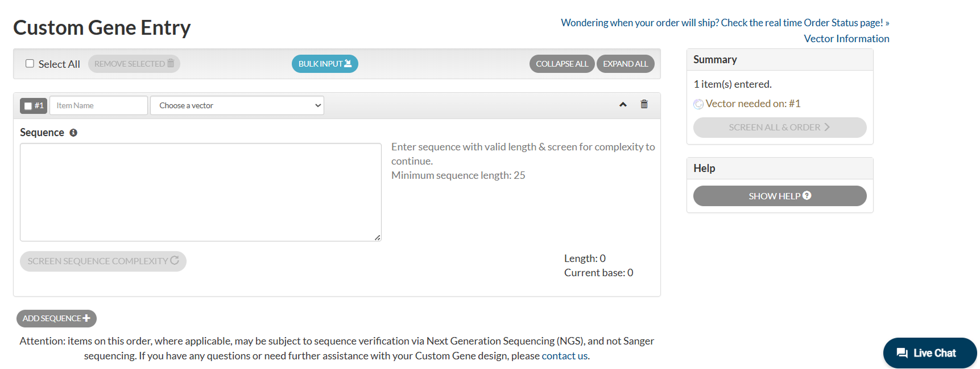The height and width of the screenshot is (369, 980).
Task: Click the Sequence textarea resize handle
Action: click(378, 237)
